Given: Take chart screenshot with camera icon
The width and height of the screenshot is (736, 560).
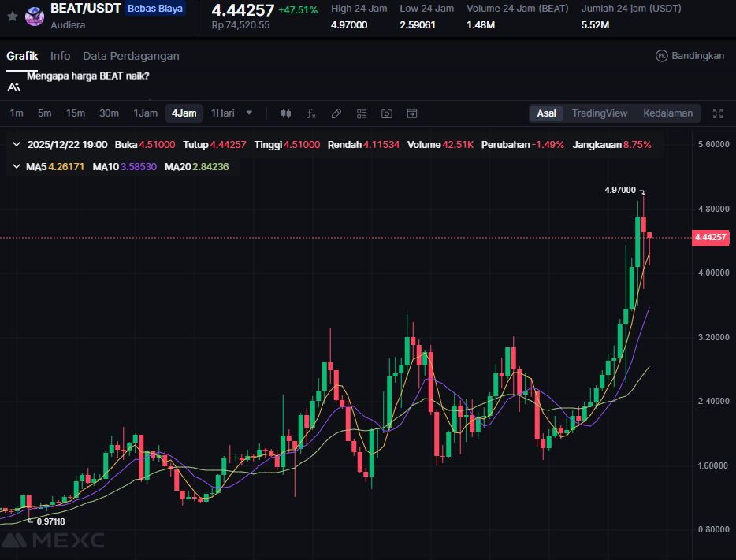Looking at the screenshot, I should (x=387, y=113).
